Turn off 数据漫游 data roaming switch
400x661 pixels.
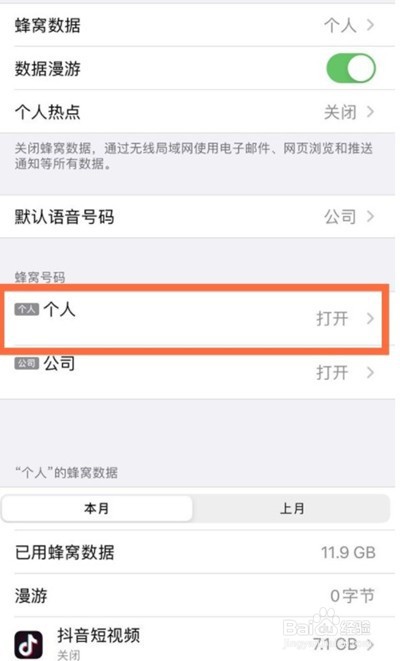(x=351, y=68)
